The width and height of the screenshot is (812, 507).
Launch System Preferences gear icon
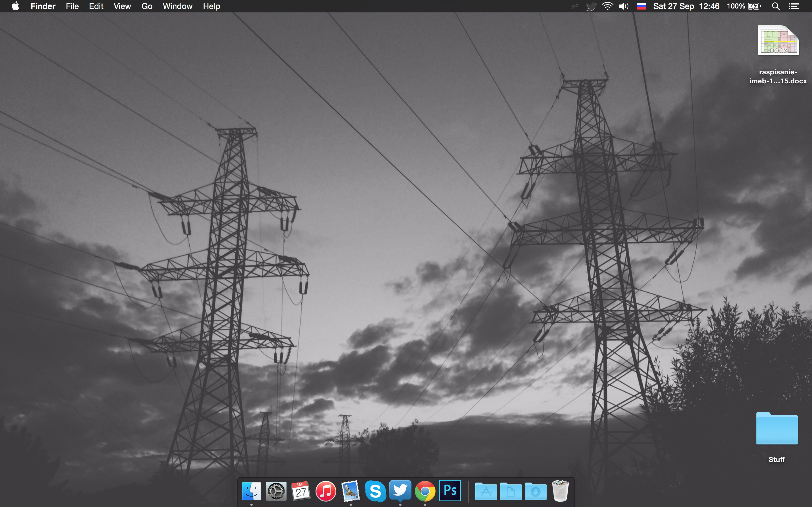276,491
